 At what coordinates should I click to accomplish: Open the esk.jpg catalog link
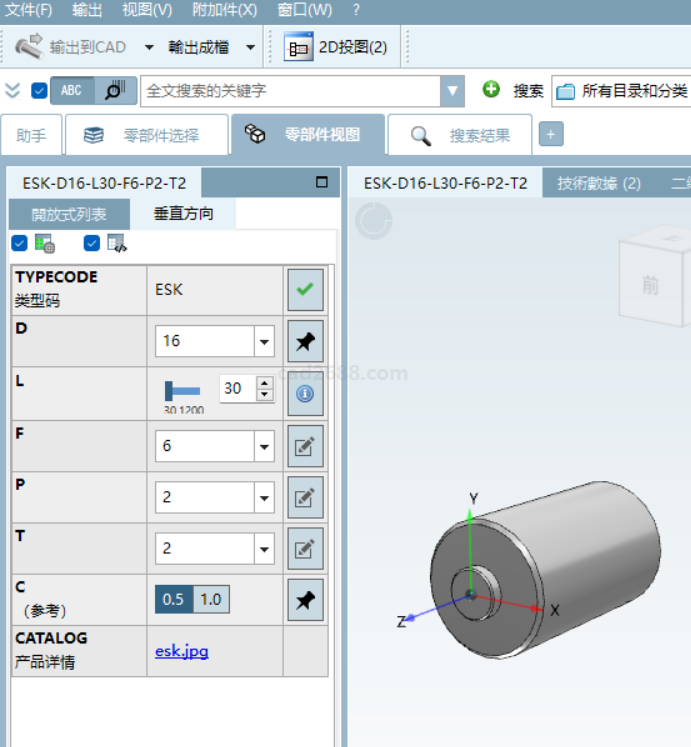click(x=182, y=651)
